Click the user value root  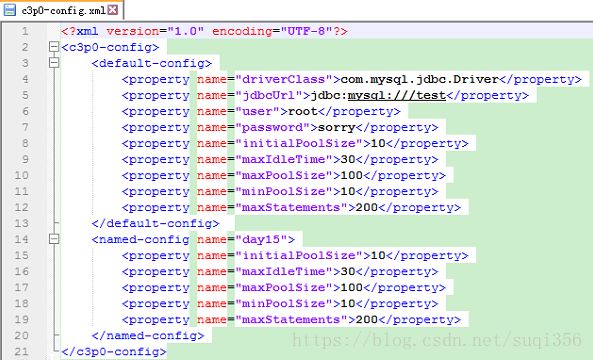(303, 112)
